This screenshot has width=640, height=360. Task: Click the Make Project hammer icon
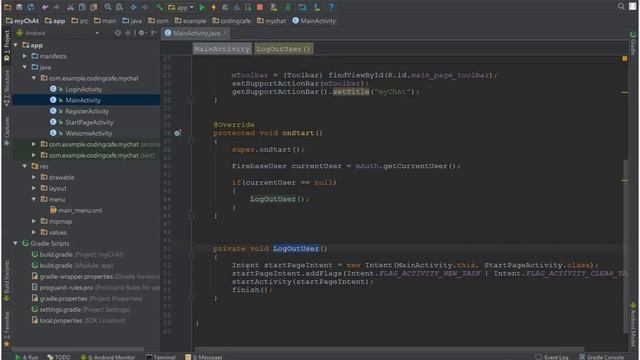[x=159, y=7]
